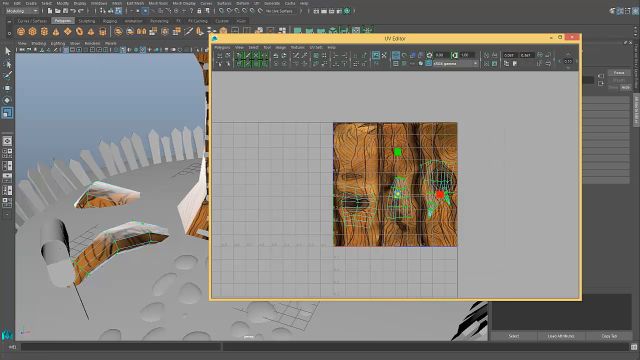Create a polygon cube from the shelf
The height and width of the screenshot is (360, 640).
pyautogui.click(x=32, y=31)
